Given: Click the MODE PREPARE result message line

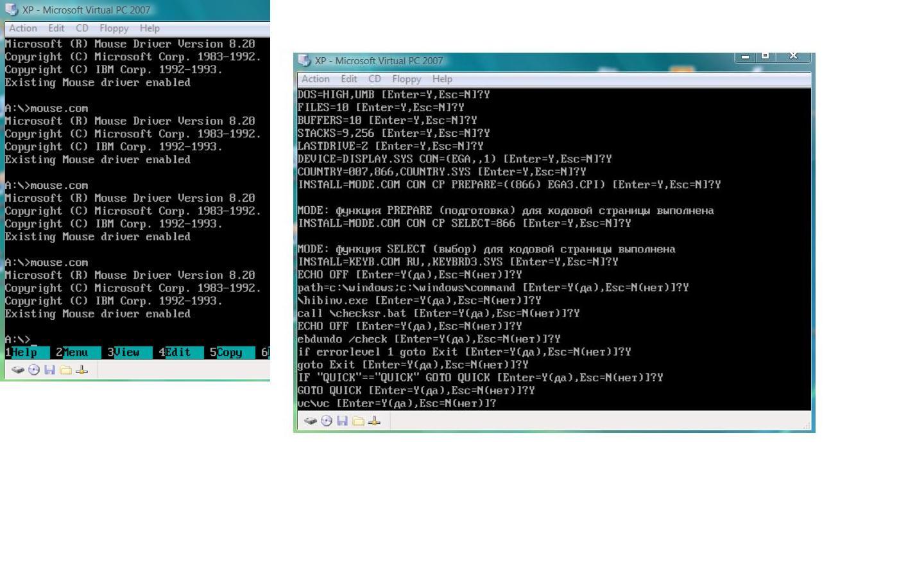Looking at the screenshot, I should pyautogui.click(x=506, y=211).
